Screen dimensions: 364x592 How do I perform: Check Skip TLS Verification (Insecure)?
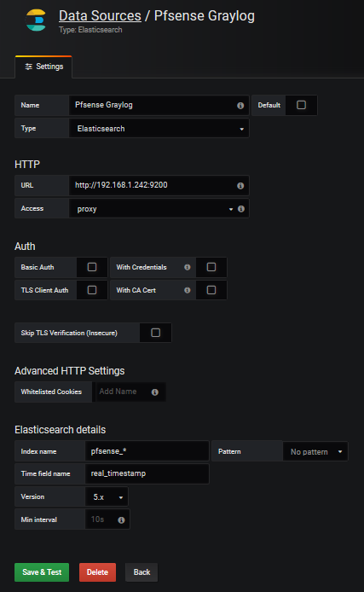[x=156, y=333]
